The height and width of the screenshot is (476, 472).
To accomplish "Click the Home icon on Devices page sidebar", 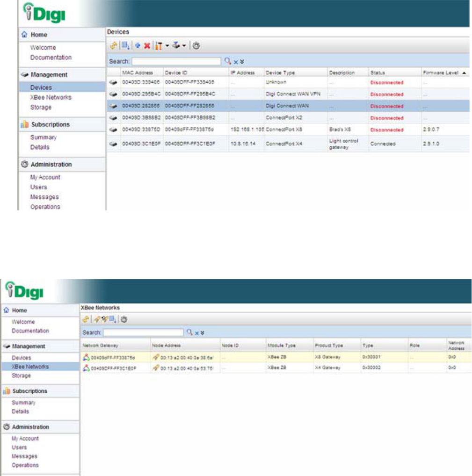I will pos(24,34).
